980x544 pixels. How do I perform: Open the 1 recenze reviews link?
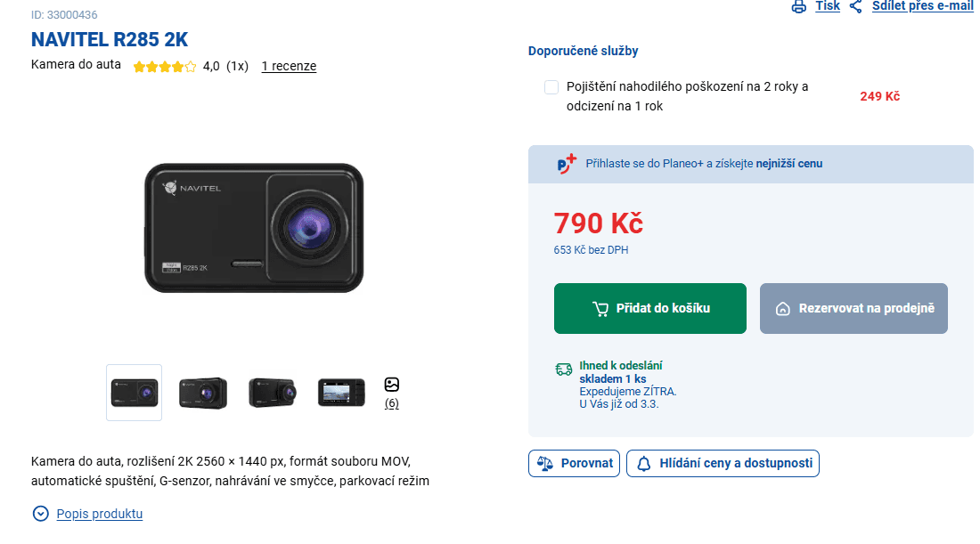point(288,66)
